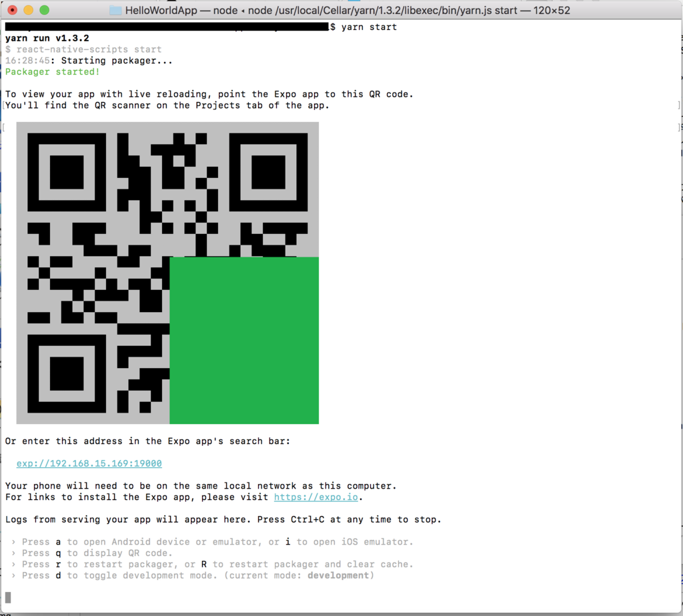Click the terminal cursor block at the bottom
Viewport: 683px width, 616px height.
pos(8,597)
